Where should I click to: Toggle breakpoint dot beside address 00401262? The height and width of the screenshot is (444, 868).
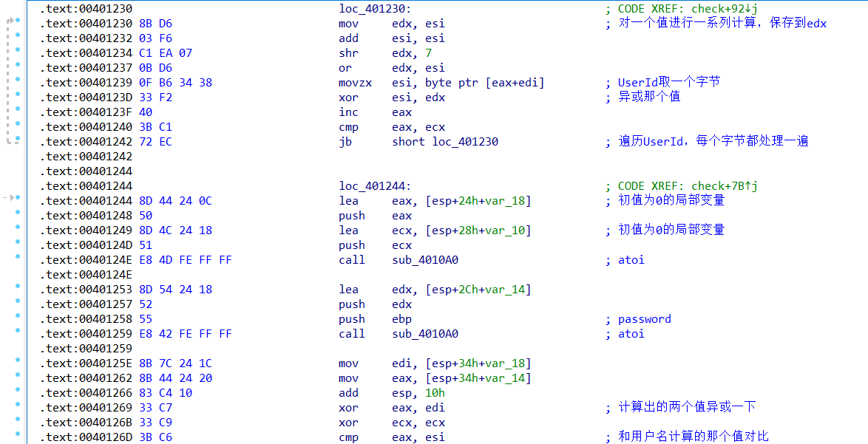click(x=18, y=375)
